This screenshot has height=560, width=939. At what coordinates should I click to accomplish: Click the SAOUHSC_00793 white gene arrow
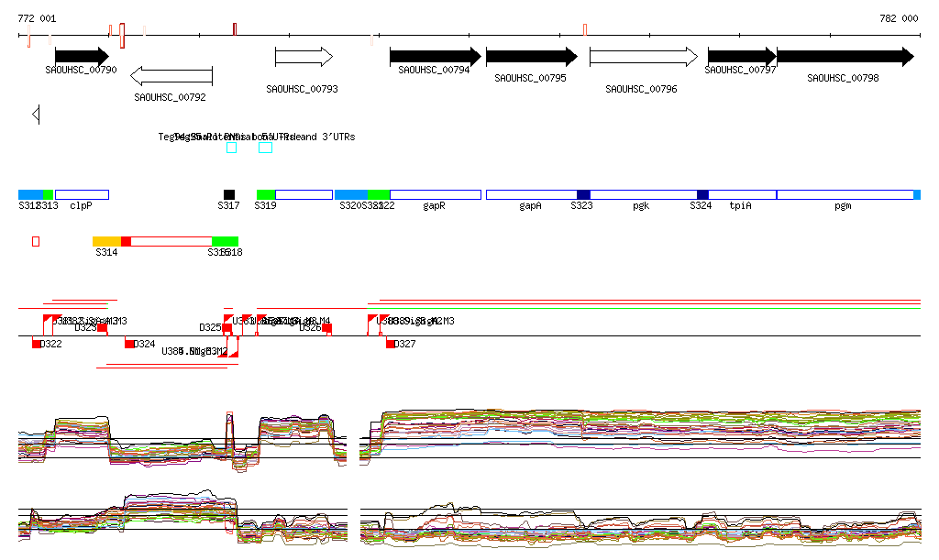pos(304,57)
